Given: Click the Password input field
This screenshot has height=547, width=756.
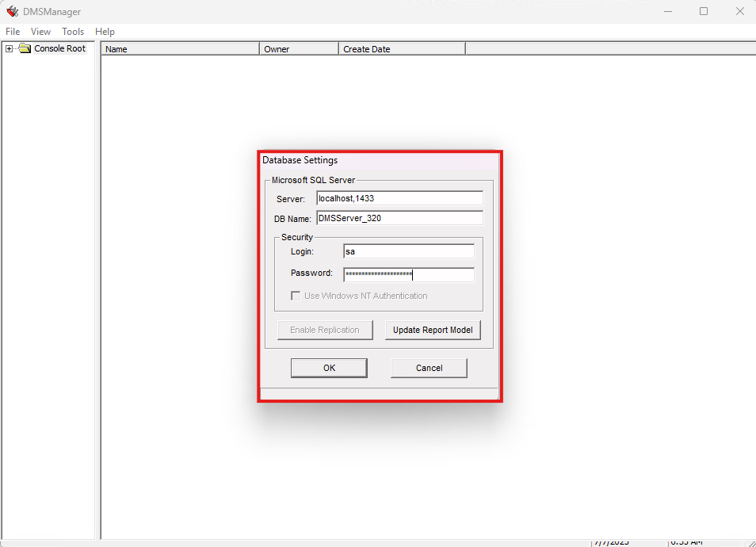Looking at the screenshot, I should (x=408, y=274).
